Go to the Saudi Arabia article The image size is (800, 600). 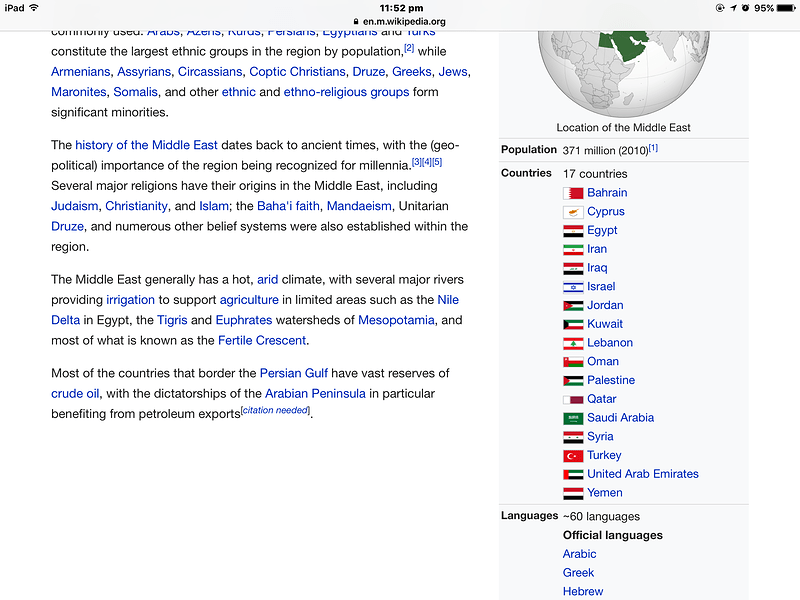(620, 418)
